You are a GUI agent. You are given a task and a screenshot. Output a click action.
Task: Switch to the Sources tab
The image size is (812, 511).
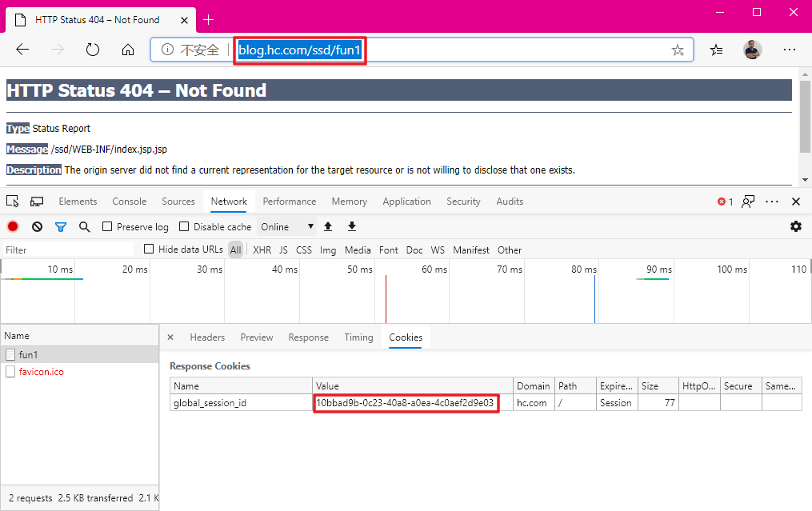pos(178,202)
